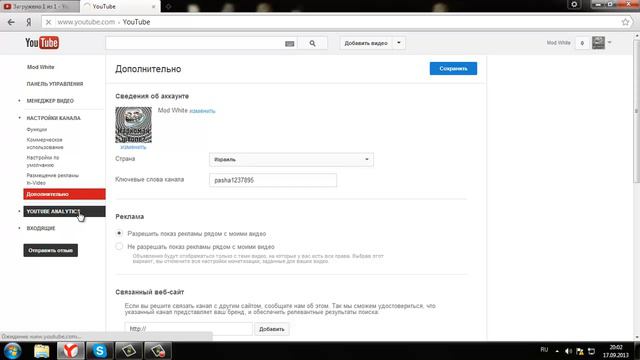Image resolution: width=640 pixels, height=360 pixels.
Task: Close the YouTube browser tab
Action: [x=153, y=7]
